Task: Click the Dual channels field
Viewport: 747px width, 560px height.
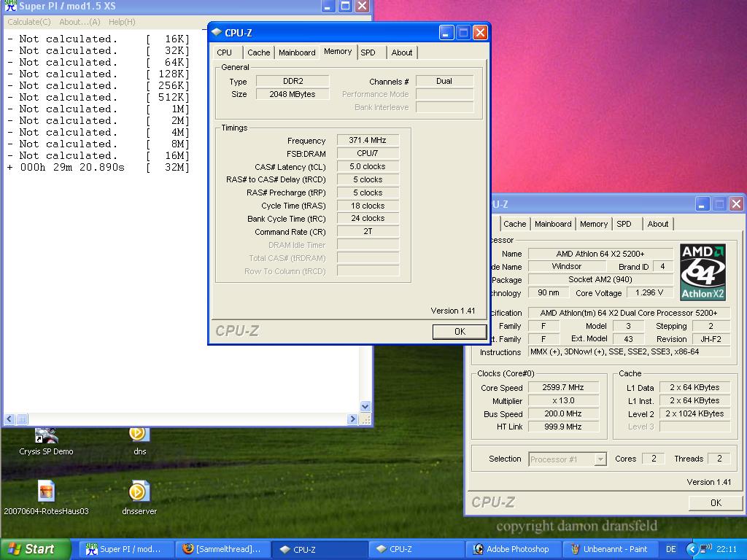Action: [444, 81]
